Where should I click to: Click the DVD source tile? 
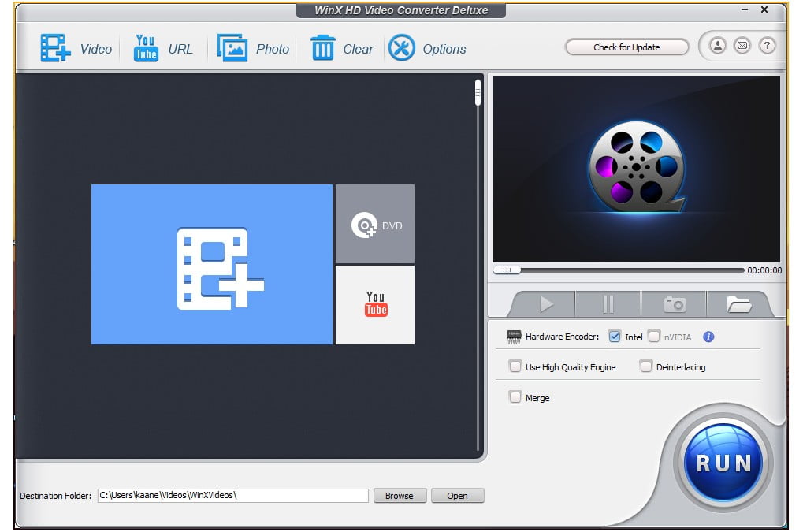click(x=374, y=223)
